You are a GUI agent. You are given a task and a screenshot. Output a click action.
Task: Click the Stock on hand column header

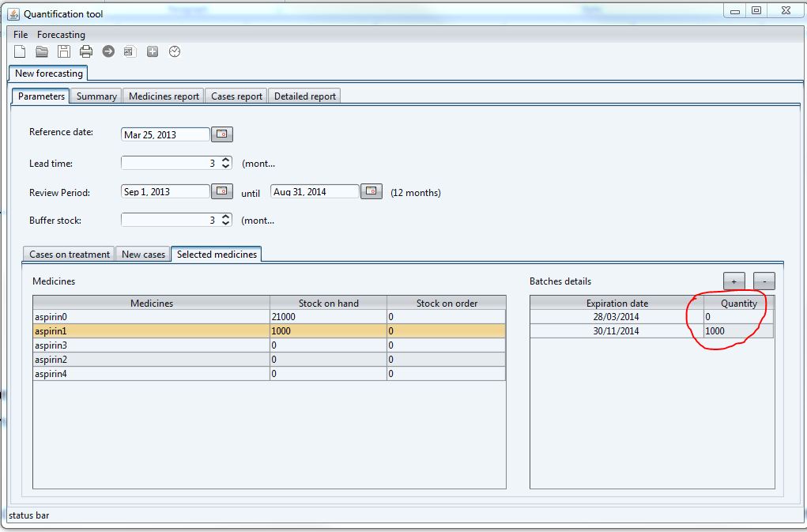point(328,303)
